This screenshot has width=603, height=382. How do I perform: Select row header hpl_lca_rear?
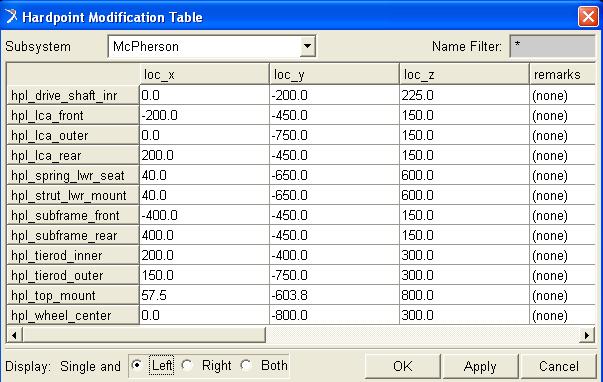(73, 155)
